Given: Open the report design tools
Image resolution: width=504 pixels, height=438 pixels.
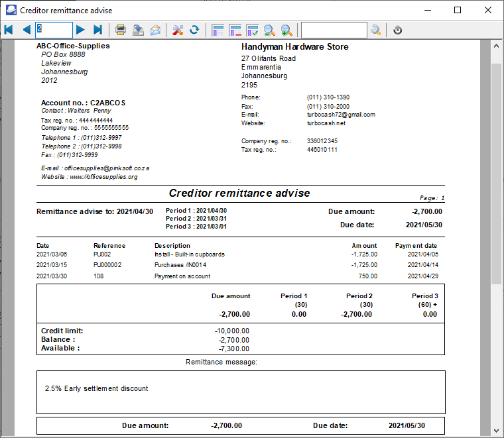Looking at the screenshot, I should click(177, 30).
